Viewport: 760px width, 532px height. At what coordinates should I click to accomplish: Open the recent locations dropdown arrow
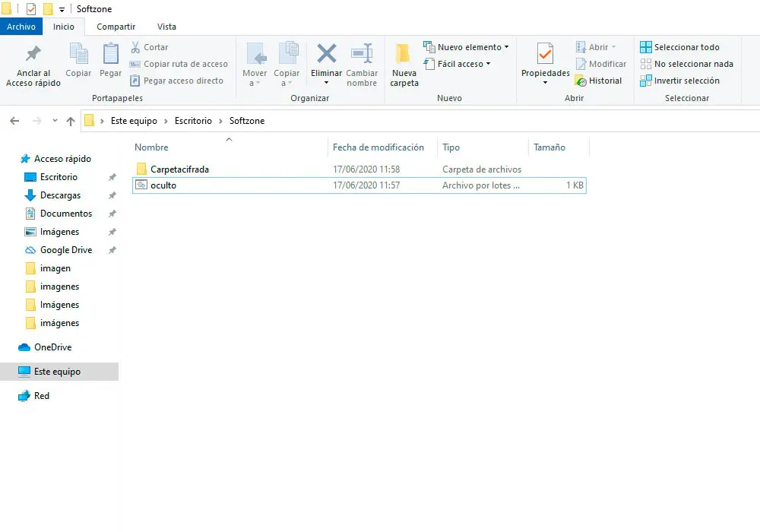[55, 121]
